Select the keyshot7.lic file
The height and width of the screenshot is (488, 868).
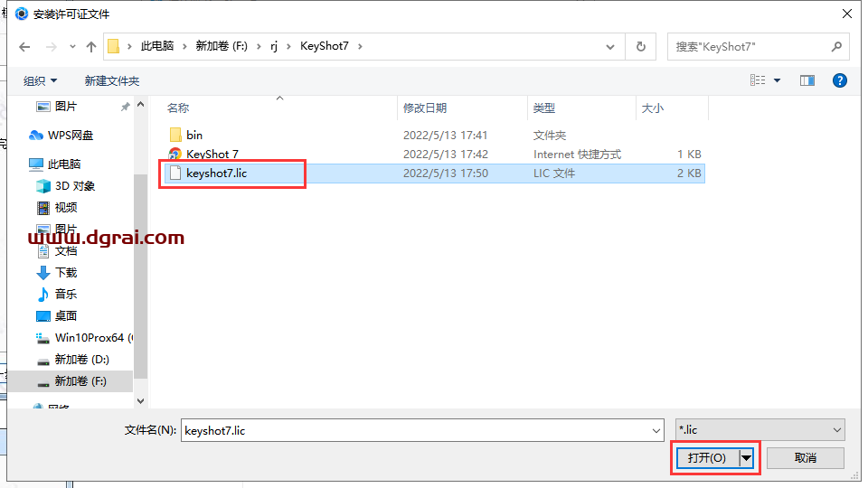[x=434, y=174]
